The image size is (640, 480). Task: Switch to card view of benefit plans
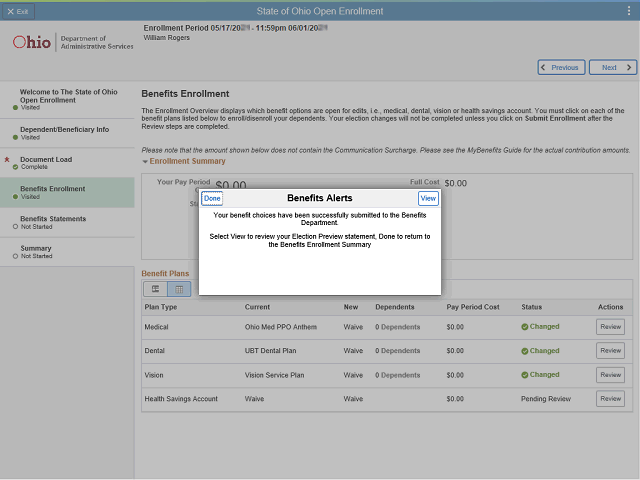pos(155,289)
